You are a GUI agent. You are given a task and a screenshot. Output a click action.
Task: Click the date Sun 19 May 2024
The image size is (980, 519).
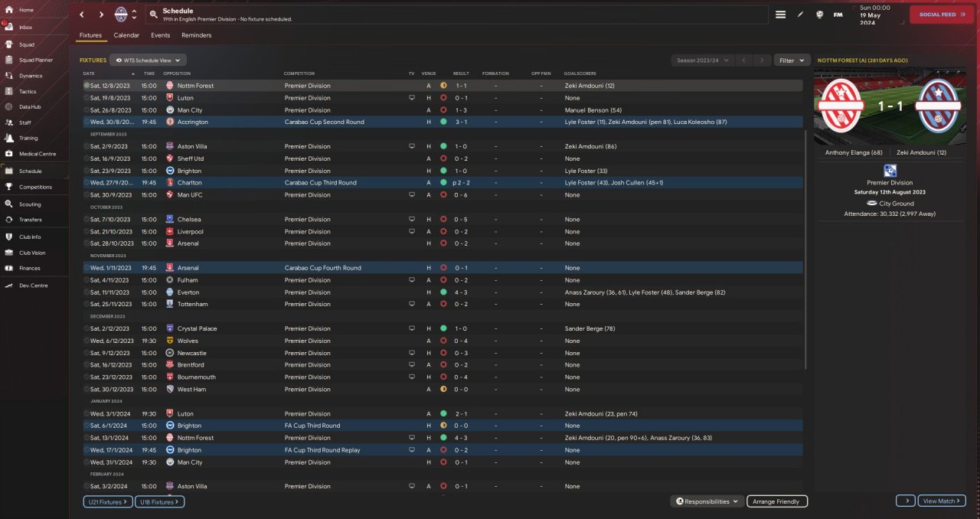874,15
